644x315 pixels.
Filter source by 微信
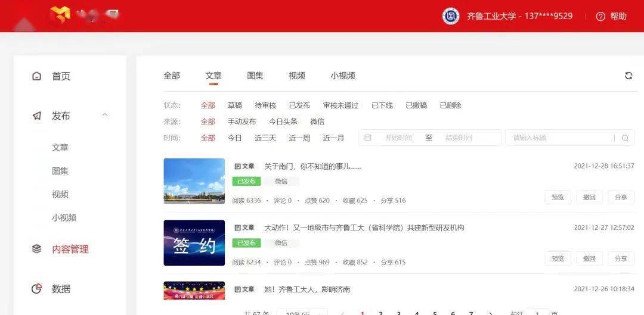tap(317, 122)
